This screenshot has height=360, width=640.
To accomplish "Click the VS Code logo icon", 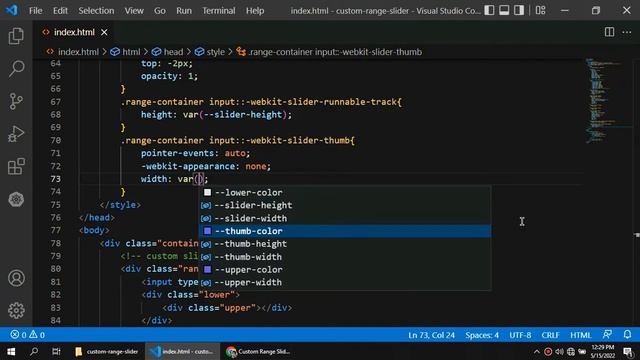I will pyautogui.click(x=11, y=10).
